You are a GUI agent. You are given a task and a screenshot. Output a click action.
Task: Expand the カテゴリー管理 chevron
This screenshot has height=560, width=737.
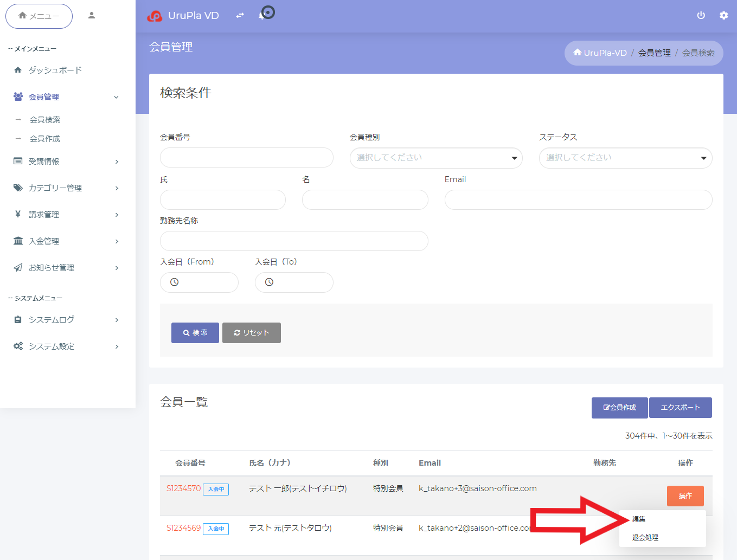[117, 188]
